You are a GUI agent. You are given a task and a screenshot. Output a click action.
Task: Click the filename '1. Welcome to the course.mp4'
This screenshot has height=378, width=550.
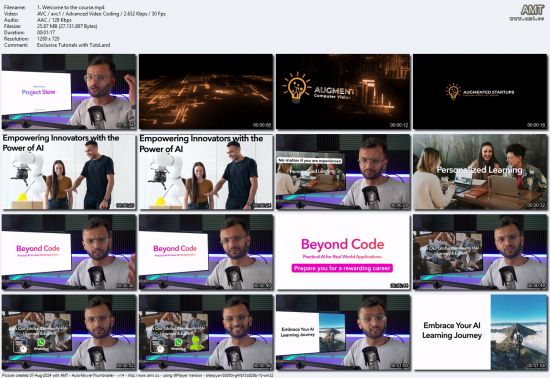point(71,7)
